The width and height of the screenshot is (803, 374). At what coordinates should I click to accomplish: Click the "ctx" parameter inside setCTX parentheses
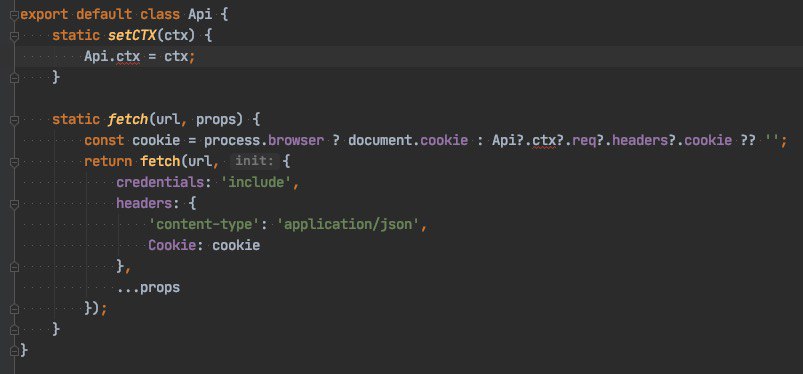coord(176,36)
